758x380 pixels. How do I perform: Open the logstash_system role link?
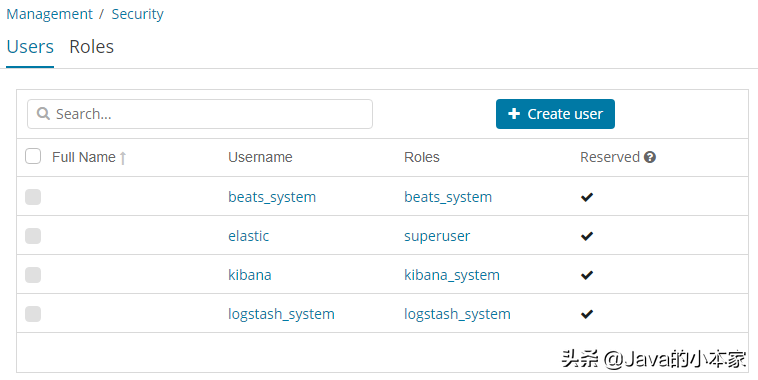[457, 314]
